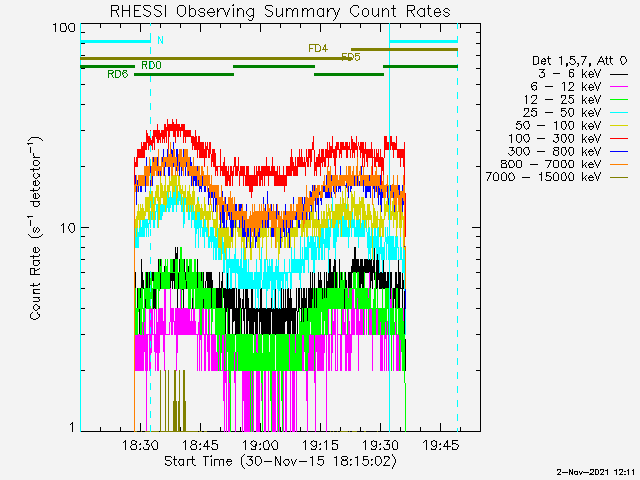The height and width of the screenshot is (480, 640).
Task: Click the green line swatch for 12 - 25 keV
Action: tap(619, 100)
